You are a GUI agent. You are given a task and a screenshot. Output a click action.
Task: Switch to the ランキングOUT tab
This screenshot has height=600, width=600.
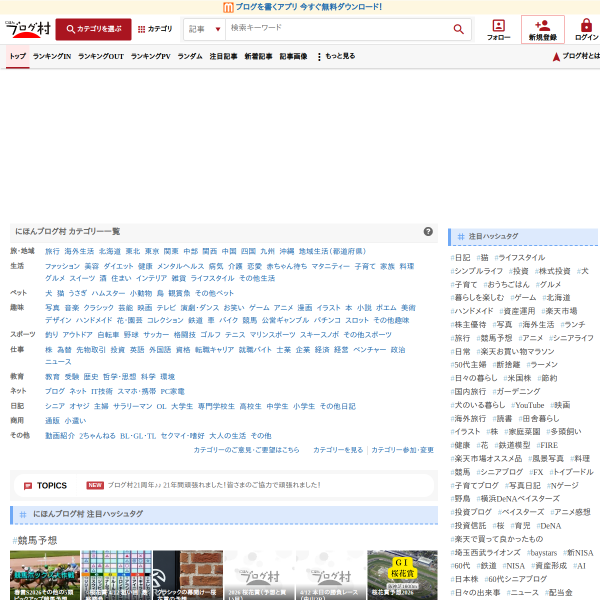[x=101, y=56]
